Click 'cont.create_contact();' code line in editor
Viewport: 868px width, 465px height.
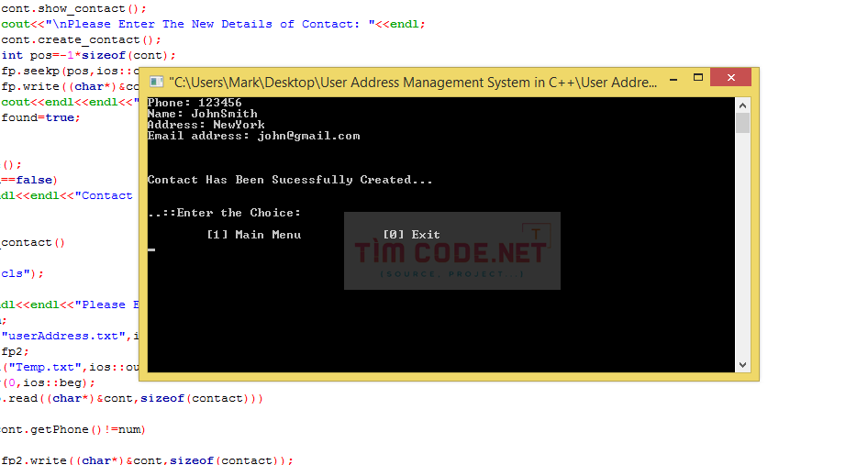[81, 39]
